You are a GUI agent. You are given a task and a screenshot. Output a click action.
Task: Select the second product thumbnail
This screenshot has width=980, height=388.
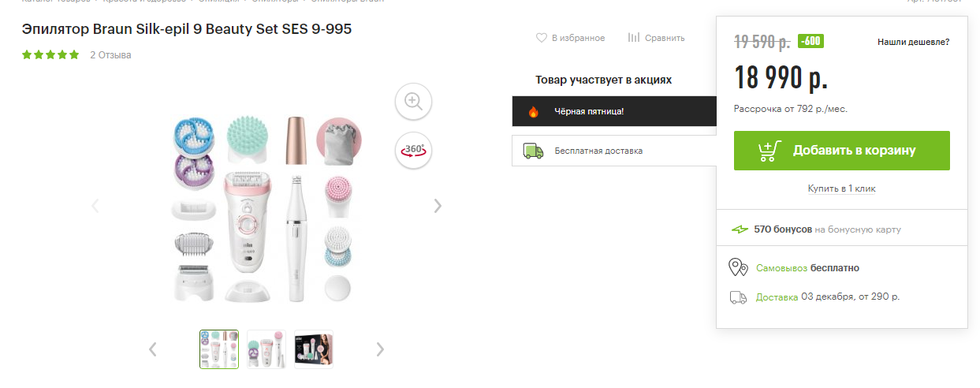pyautogui.click(x=266, y=349)
